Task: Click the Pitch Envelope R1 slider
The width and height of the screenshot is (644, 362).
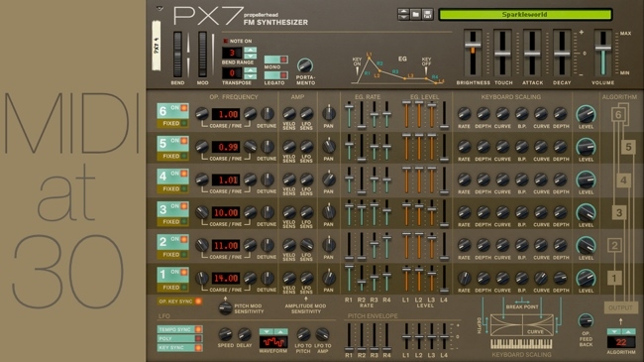Action: (x=349, y=337)
